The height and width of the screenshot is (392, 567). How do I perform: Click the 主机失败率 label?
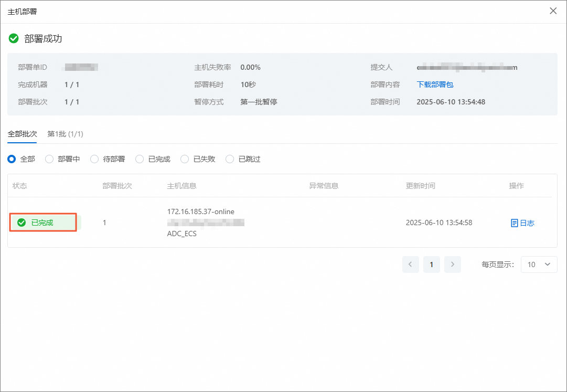pyautogui.click(x=212, y=67)
